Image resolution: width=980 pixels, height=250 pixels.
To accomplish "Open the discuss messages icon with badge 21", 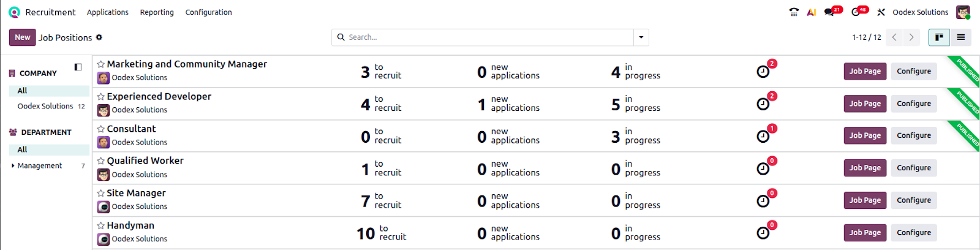I will [x=829, y=12].
